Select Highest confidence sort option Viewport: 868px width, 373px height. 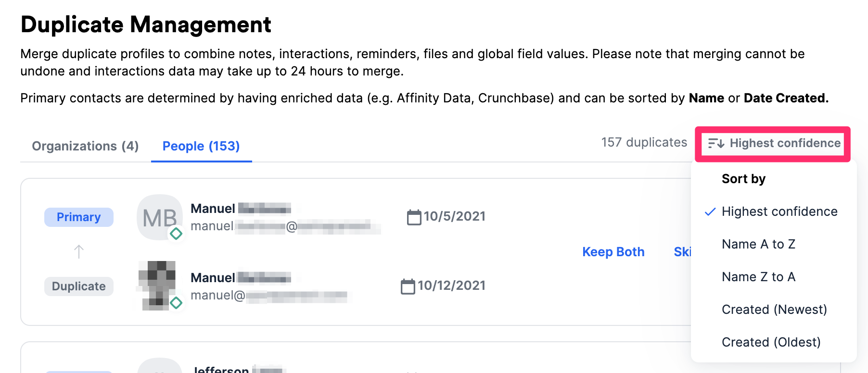(779, 211)
